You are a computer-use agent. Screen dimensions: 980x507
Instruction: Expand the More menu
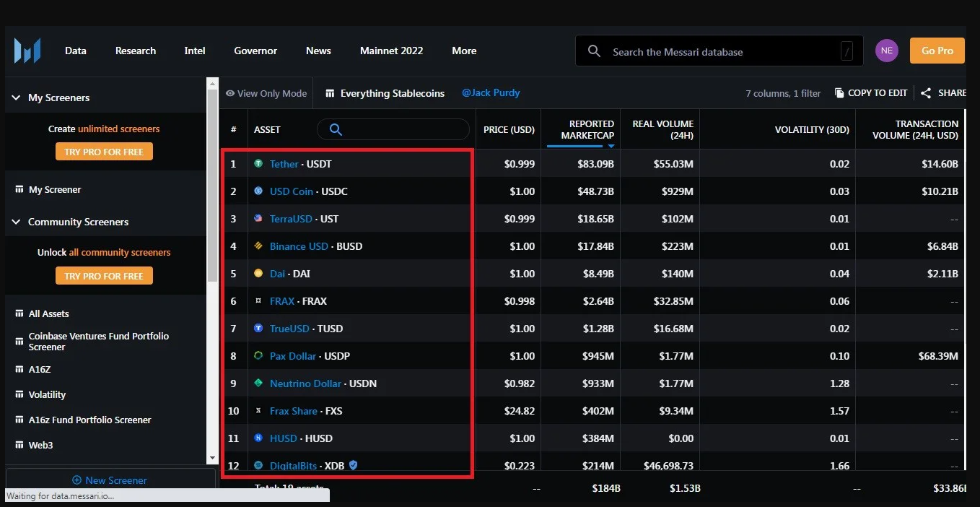click(464, 51)
